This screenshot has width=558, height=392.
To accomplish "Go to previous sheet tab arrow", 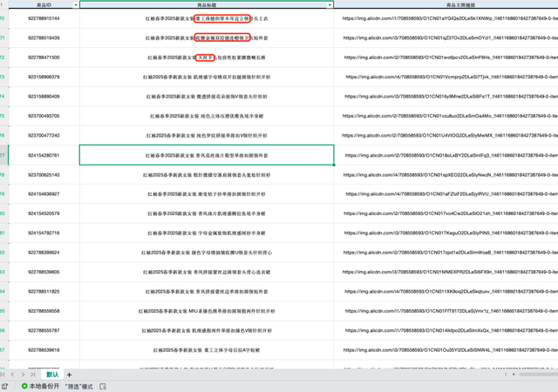I will 12,375.
